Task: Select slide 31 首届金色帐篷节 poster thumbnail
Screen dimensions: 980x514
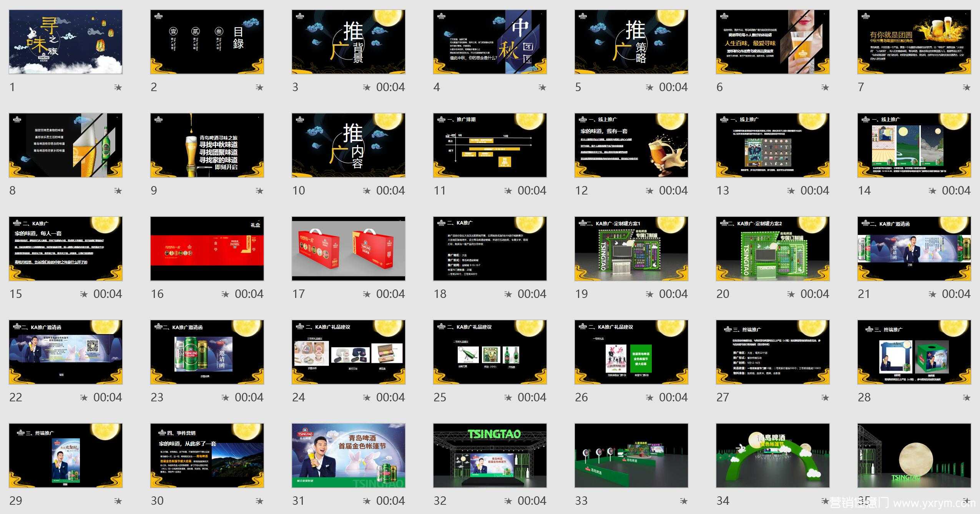Action: click(349, 456)
